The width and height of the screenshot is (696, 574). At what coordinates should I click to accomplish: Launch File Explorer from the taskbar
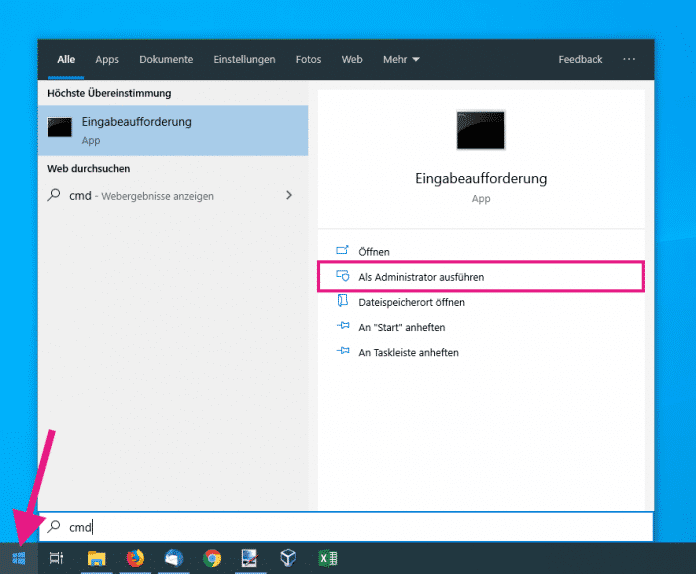click(x=97, y=558)
